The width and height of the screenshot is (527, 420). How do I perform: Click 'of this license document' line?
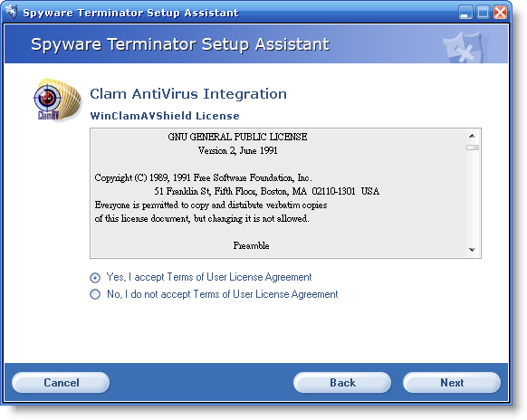coord(202,218)
